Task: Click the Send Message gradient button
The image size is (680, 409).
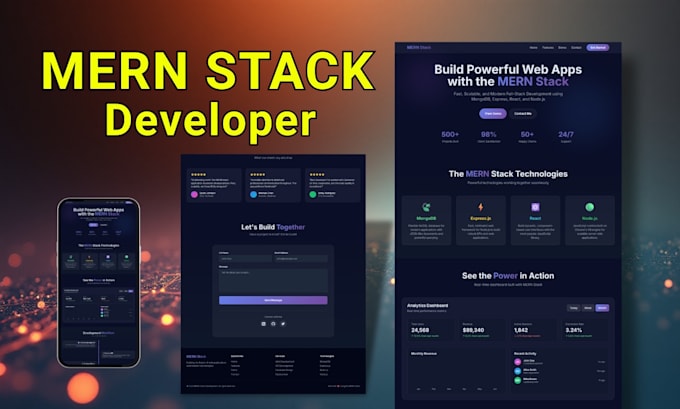Action: click(273, 300)
